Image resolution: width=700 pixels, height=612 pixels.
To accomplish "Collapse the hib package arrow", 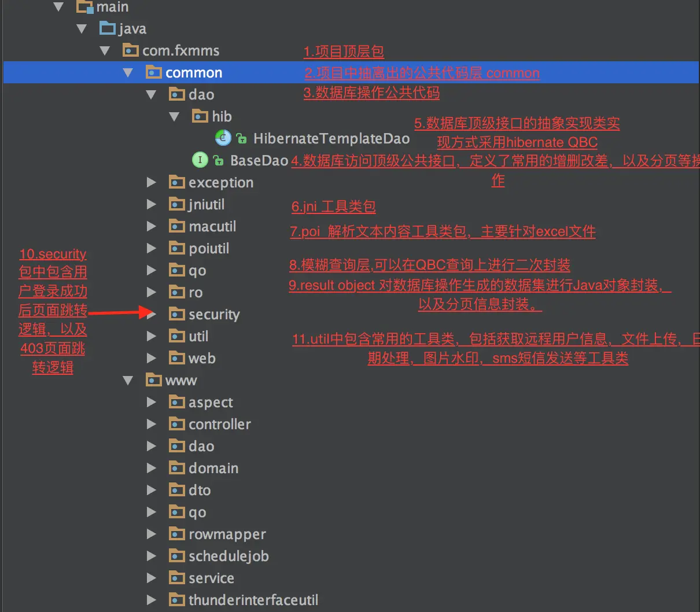I will (174, 116).
